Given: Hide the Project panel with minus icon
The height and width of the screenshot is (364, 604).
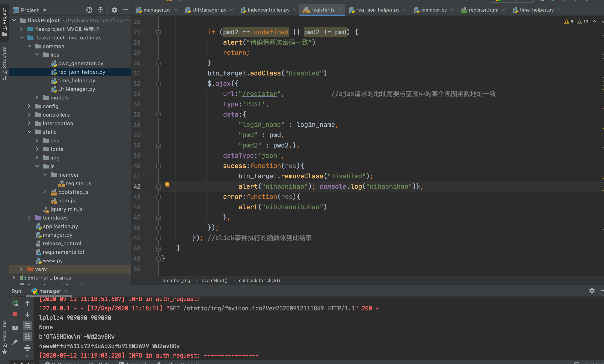Looking at the screenshot, I should 126,10.
